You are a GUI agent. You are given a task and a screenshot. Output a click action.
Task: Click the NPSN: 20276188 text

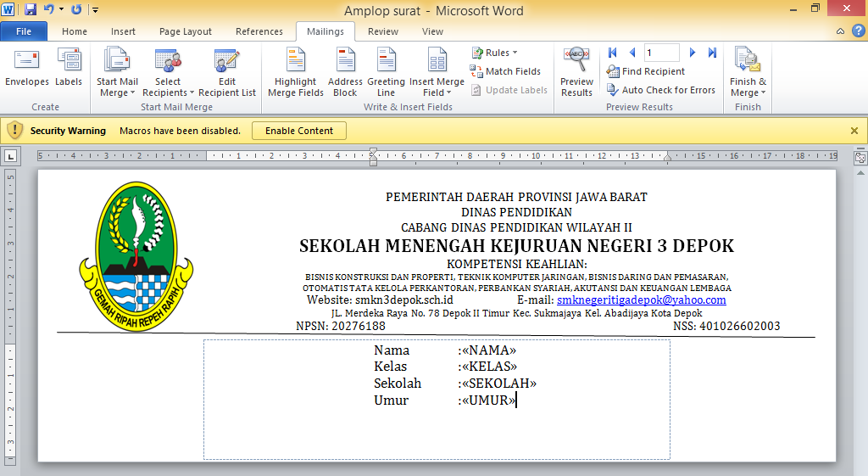coord(341,326)
